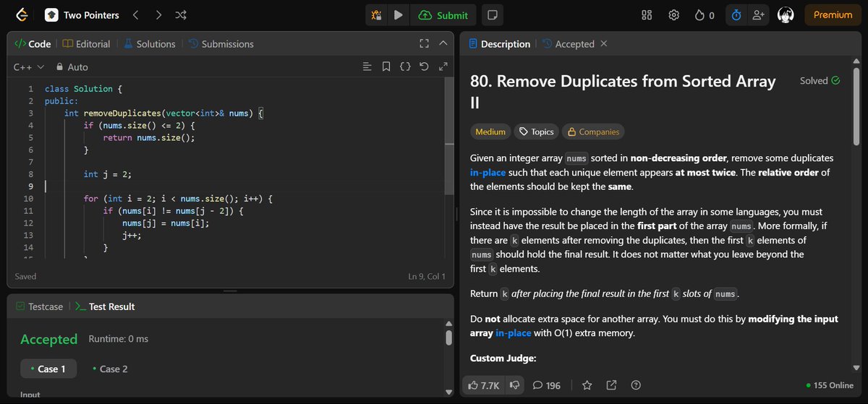Image resolution: width=868 pixels, height=404 pixels.
Task: Like the problem with 7.7K thumbs up
Action: tap(484, 385)
